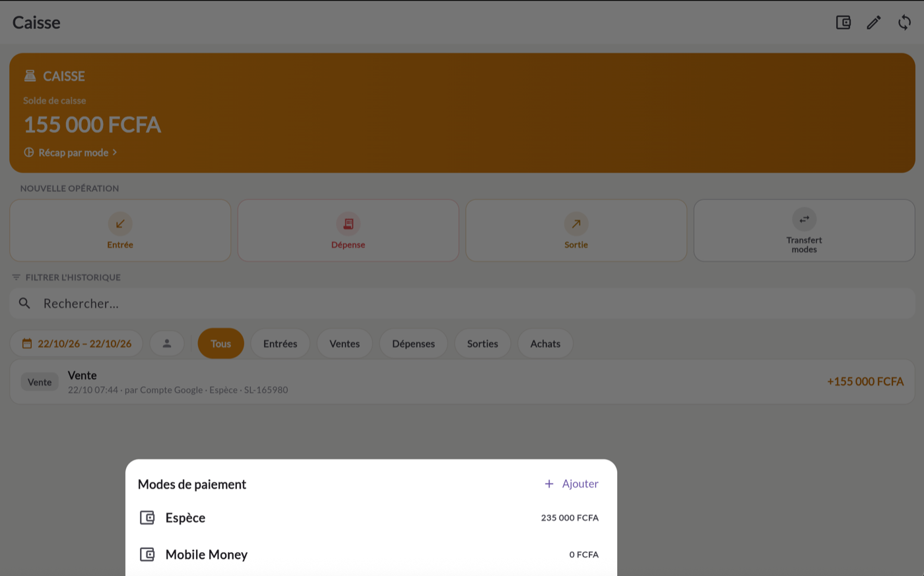Click Ajouter to add payment mode
924x576 pixels.
[x=572, y=484]
